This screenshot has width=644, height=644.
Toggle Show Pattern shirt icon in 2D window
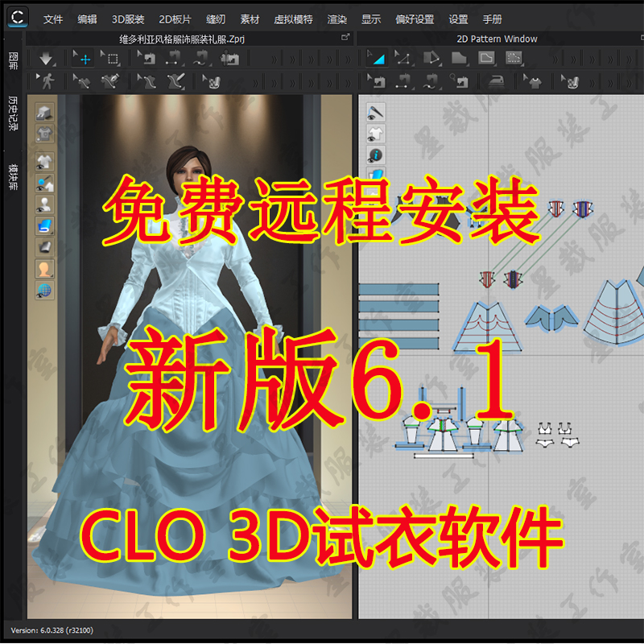(x=375, y=134)
